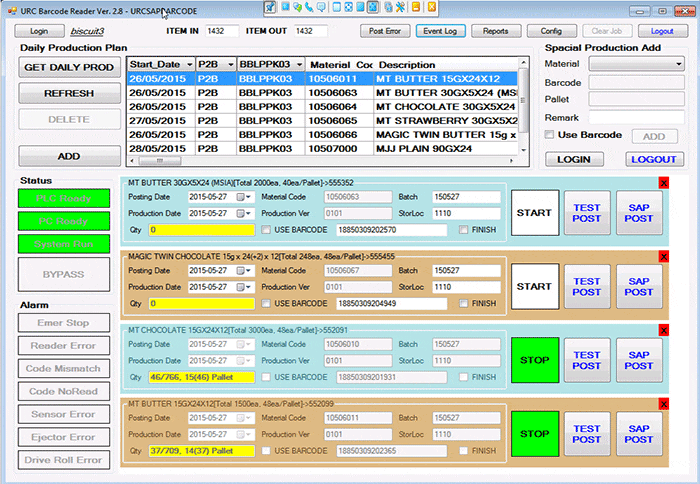Click the yellow Qty field of the MAGIC TWIN CHOCOLATE job
Screen dimensions: 700x484
[201, 304]
